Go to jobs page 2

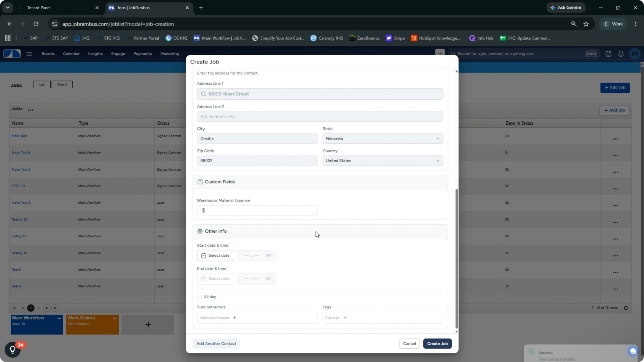pos(38,308)
